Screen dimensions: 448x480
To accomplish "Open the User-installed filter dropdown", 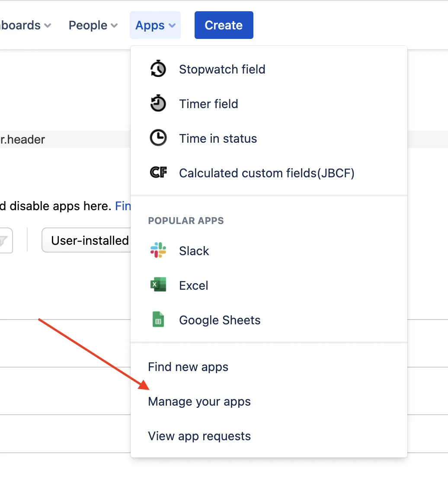I will [x=86, y=240].
